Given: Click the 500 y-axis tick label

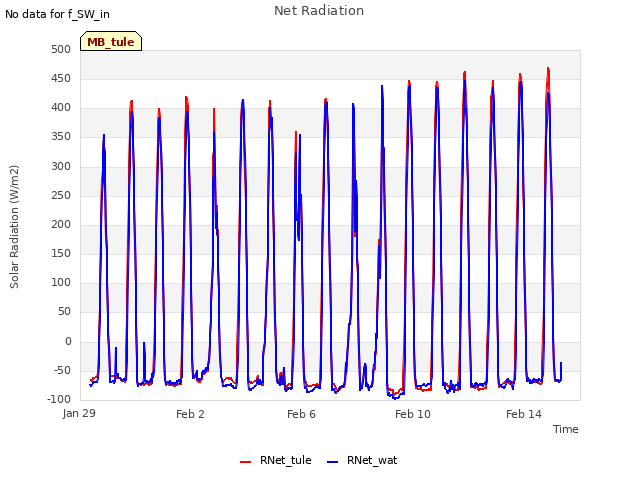Looking at the screenshot, I should 61,49.
